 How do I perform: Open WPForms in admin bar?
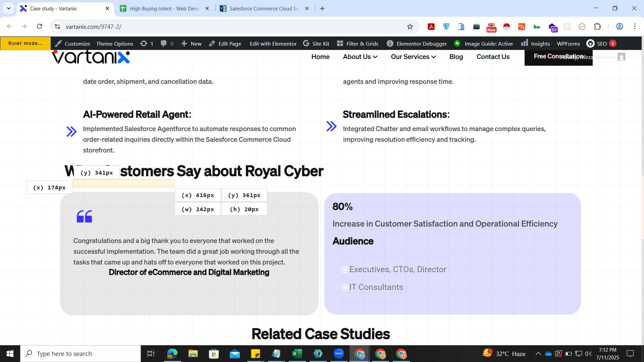pos(568,44)
